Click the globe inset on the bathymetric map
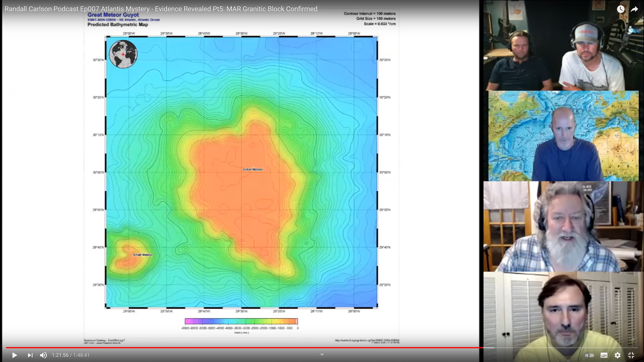644x362 pixels. coord(123,54)
